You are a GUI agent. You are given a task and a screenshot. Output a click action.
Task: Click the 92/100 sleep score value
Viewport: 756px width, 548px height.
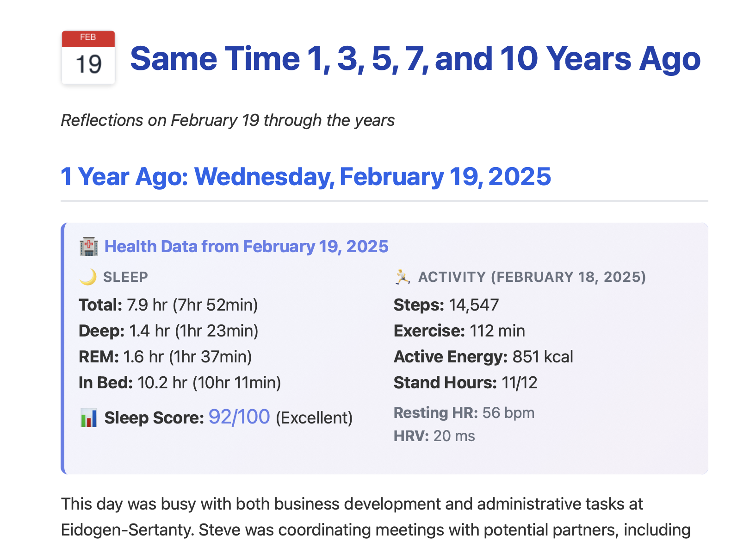tap(239, 417)
